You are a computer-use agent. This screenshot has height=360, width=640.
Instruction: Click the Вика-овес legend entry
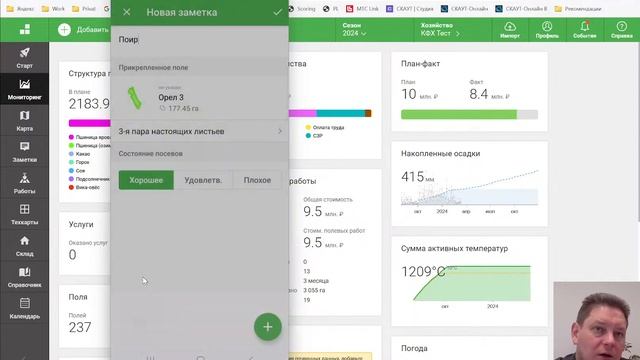(84, 187)
